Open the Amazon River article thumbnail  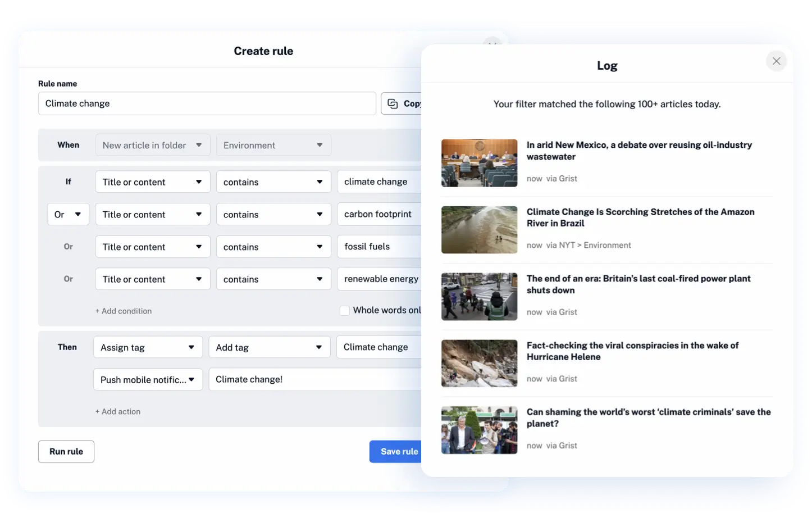click(479, 230)
